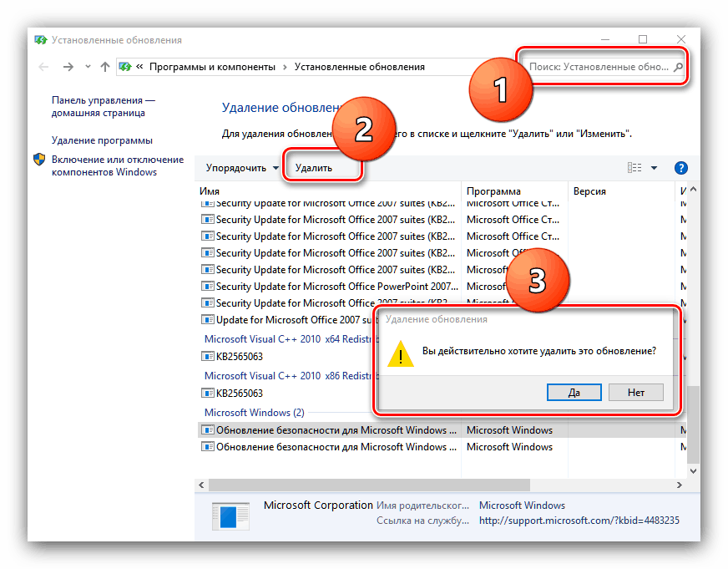Collapse the Microsoft Windows (2) group header
Viewport: 728px width, 569px height.
[255, 413]
